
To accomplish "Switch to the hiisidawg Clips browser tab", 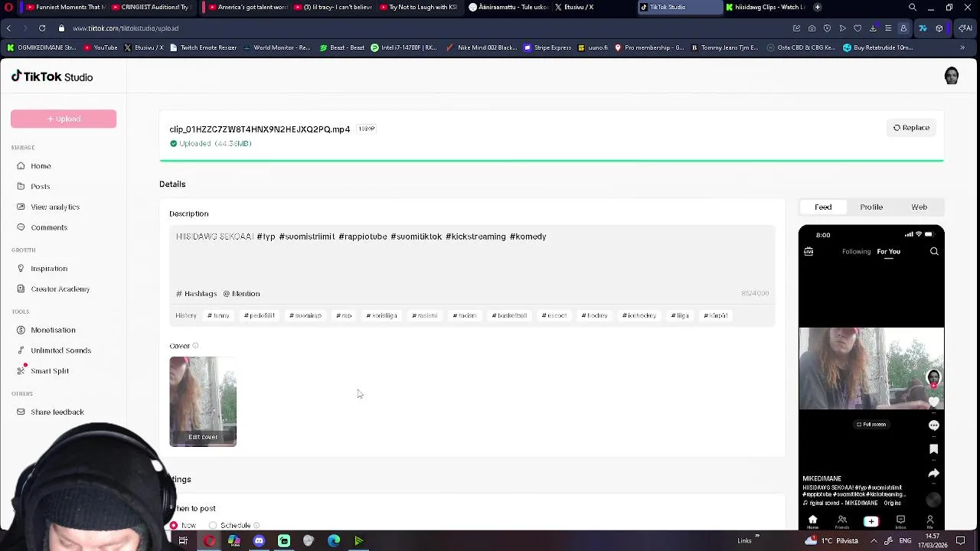I will 764,7.
